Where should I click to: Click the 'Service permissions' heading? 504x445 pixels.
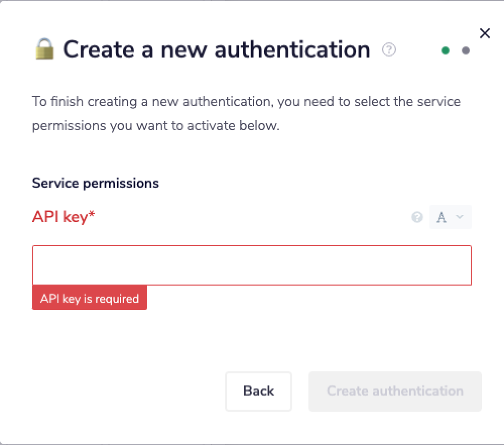click(96, 183)
